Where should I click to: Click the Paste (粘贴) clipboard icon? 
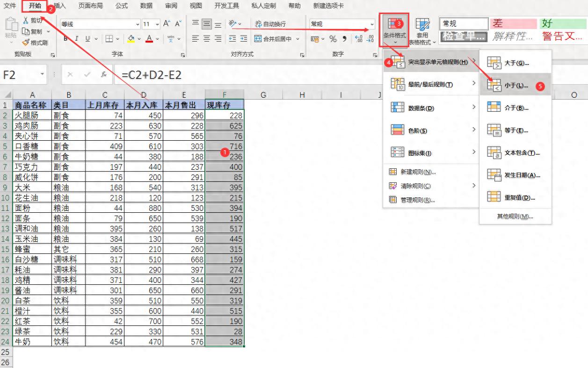pos(11,24)
